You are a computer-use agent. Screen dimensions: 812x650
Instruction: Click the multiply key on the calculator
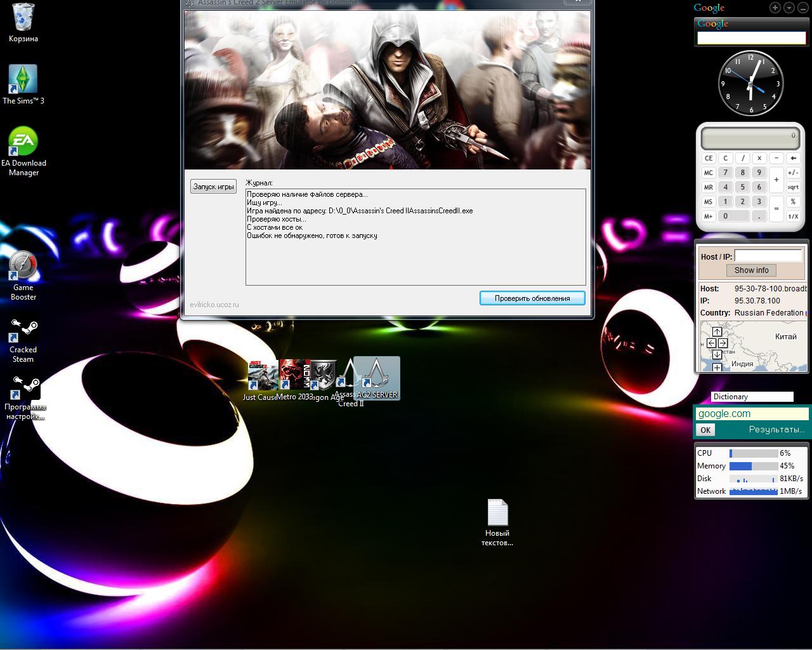pyautogui.click(x=759, y=158)
